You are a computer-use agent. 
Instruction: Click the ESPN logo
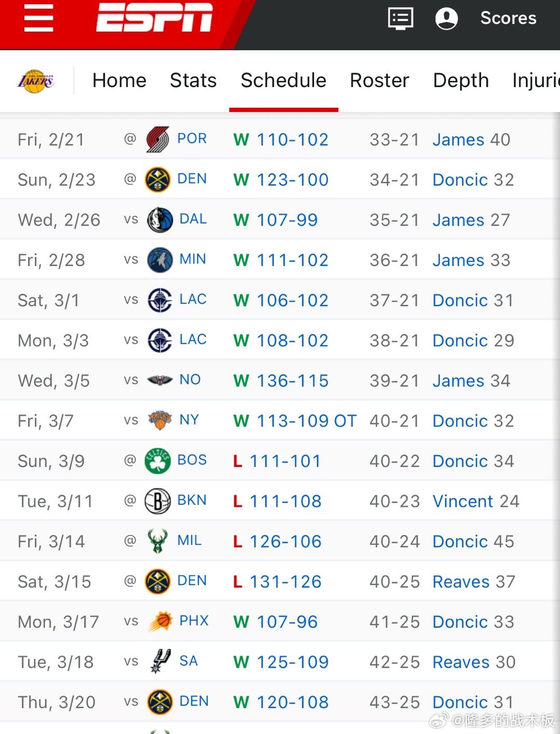[154, 18]
